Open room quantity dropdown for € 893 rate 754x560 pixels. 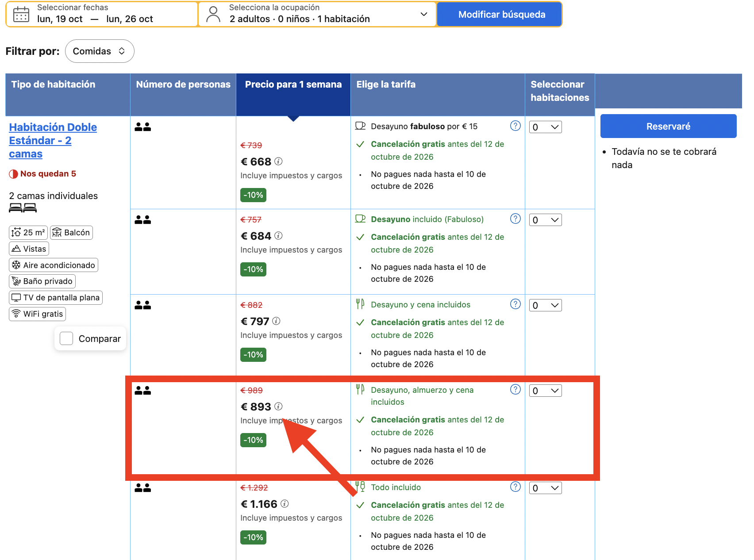546,391
